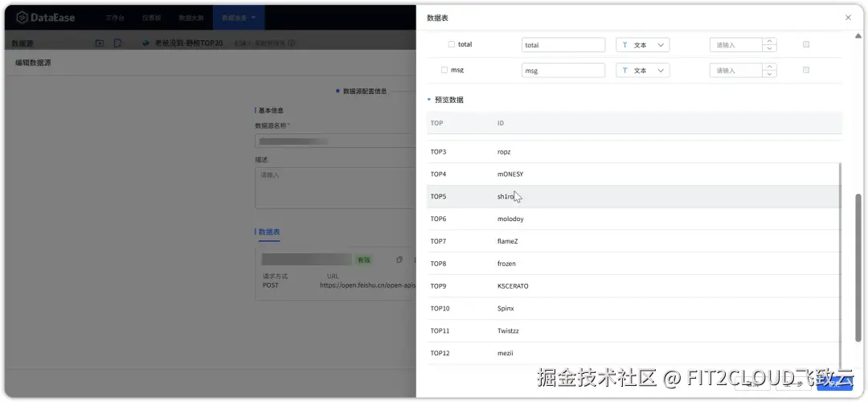
Task: Click the copy icon on the data table card
Action: [x=399, y=260]
